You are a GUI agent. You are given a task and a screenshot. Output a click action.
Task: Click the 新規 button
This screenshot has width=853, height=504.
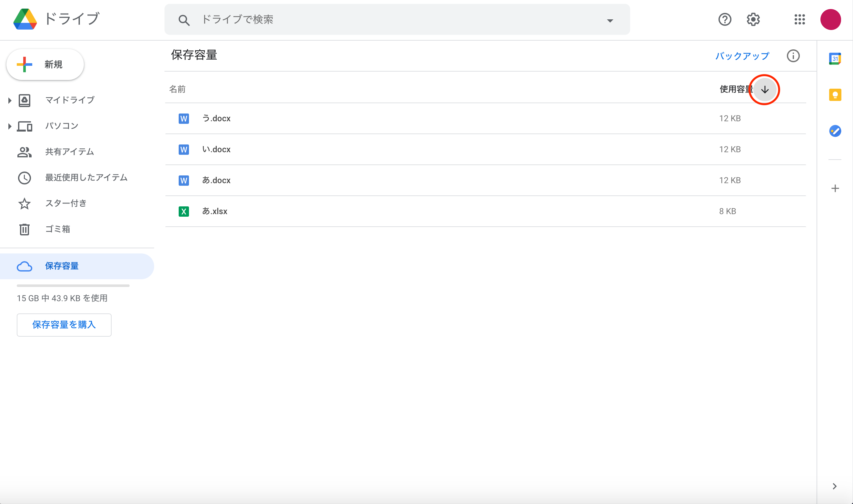(45, 64)
